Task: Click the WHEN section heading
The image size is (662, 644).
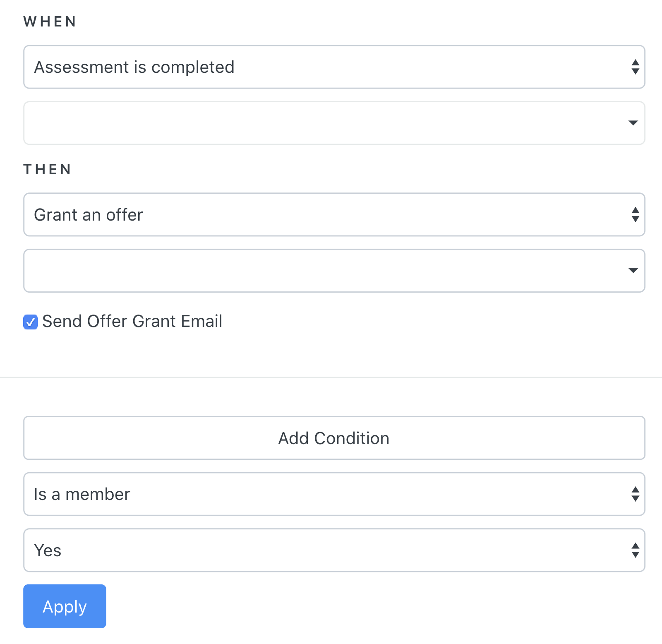Action: [50, 22]
